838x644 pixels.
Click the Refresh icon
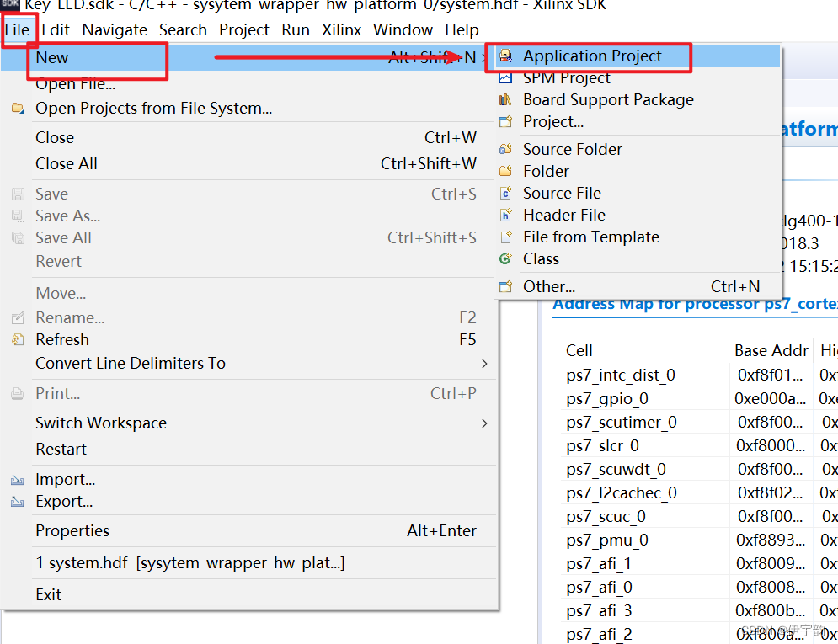pyautogui.click(x=18, y=340)
